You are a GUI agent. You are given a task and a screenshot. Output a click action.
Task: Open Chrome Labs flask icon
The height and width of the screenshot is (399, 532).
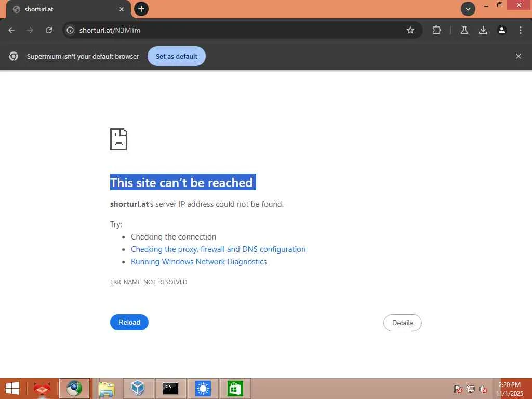(x=464, y=30)
